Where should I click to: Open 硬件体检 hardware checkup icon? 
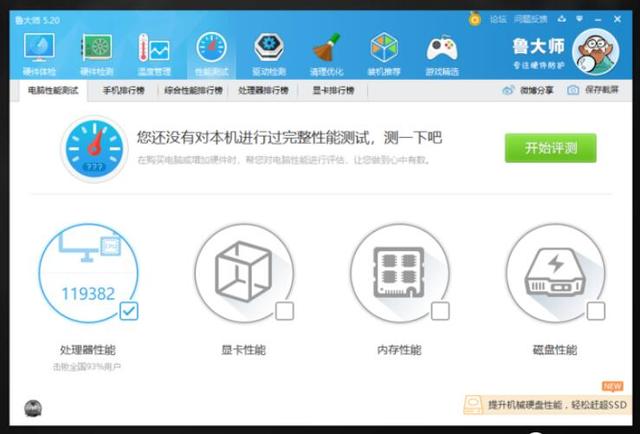click(x=39, y=50)
